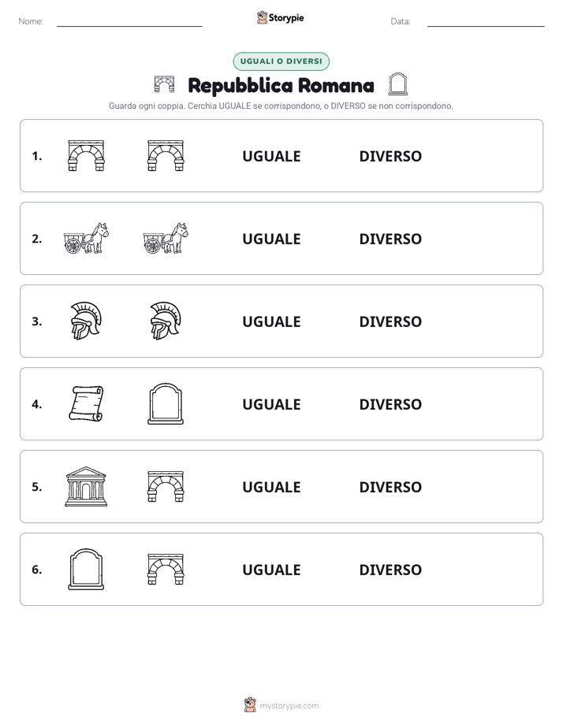This screenshot has height=728, width=563.
Task: Select UGUALE for question 1
Action: tap(271, 156)
